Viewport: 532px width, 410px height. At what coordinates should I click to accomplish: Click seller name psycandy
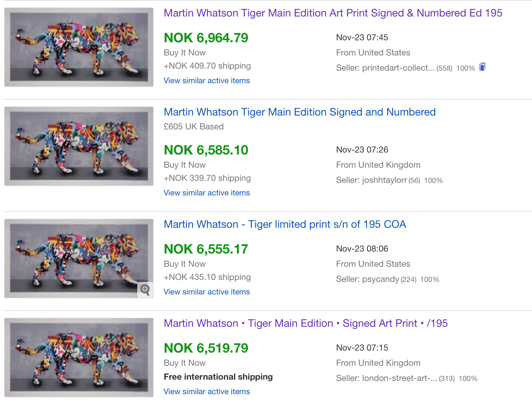381,279
